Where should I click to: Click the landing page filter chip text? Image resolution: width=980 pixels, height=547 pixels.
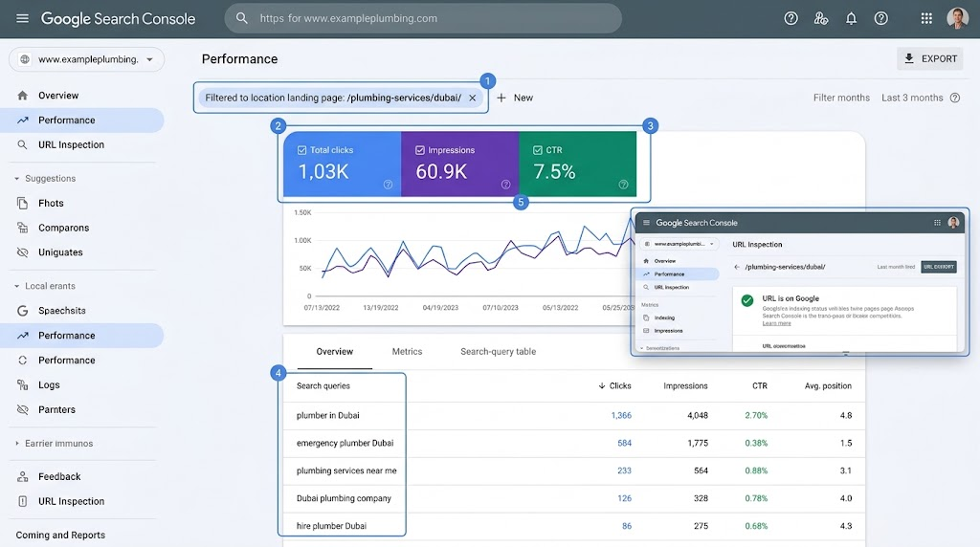[333, 98]
